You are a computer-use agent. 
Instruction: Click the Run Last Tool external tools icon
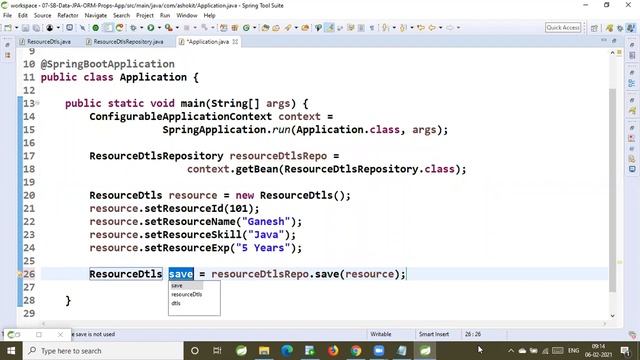click(x=169, y=28)
